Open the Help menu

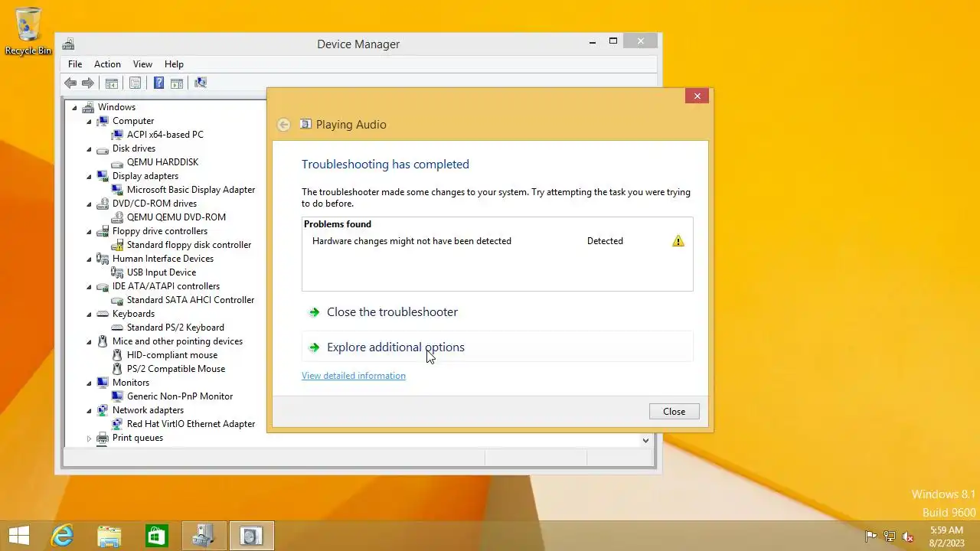[x=174, y=64]
